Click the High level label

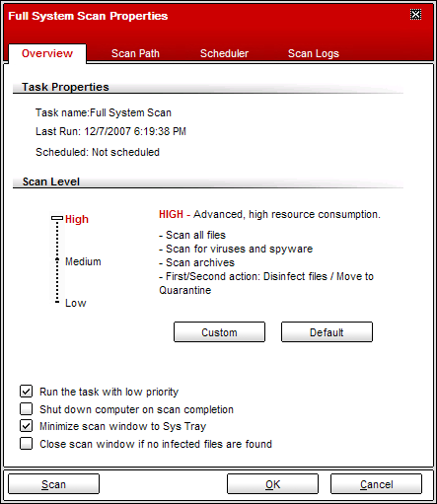(x=77, y=219)
